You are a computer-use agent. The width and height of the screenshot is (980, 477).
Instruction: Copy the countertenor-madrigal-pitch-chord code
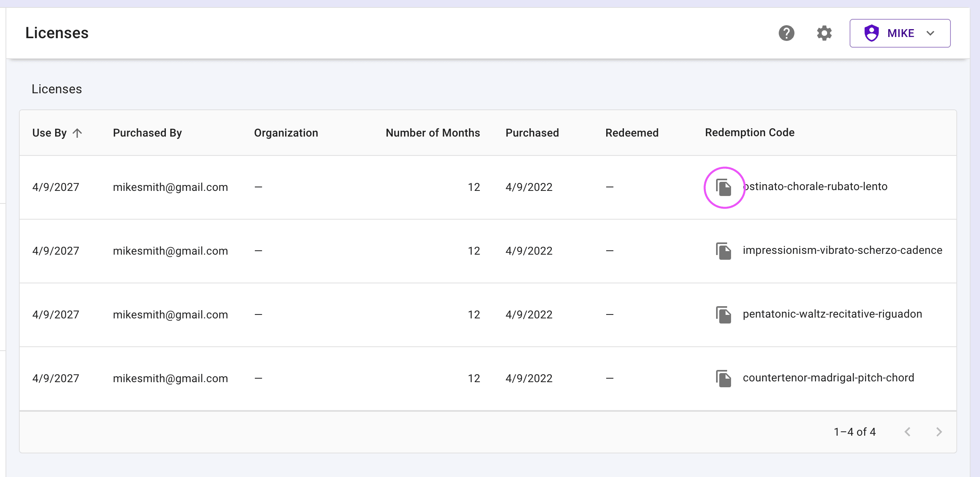tap(724, 379)
